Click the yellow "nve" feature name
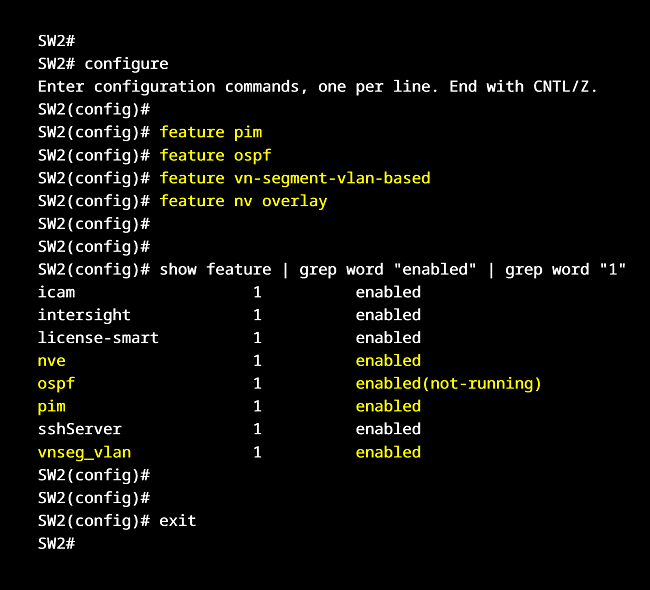The image size is (650, 590). pos(52,361)
